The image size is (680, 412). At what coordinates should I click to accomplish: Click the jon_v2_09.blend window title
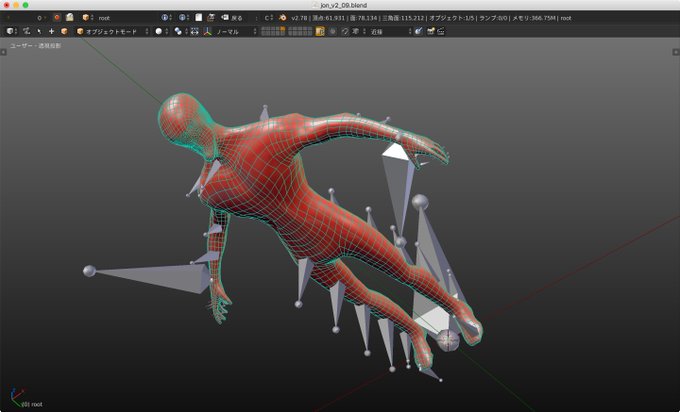[x=343, y=5]
